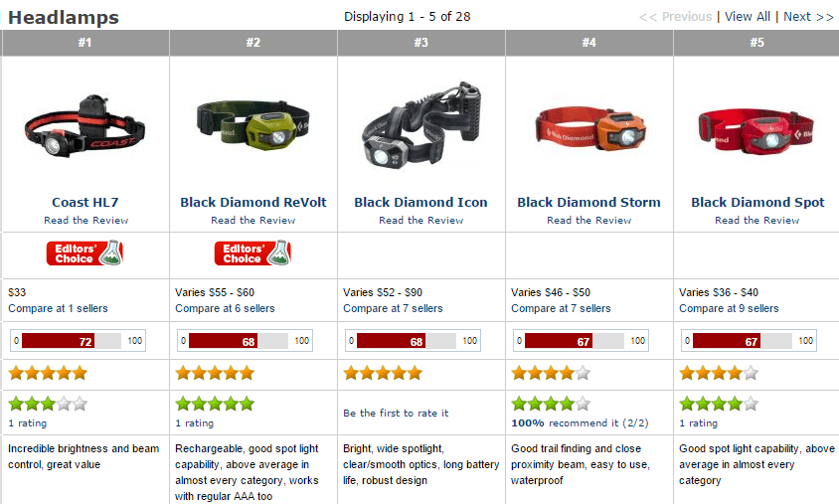Open the Coast HL7 headlamp image

[84, 126]
